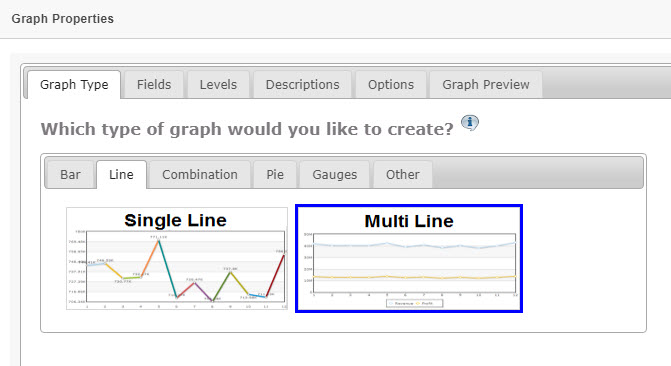Switch to the Bar graph category
Image resolution: width=671 pixels, height=366 pixels.
point(70,175)
